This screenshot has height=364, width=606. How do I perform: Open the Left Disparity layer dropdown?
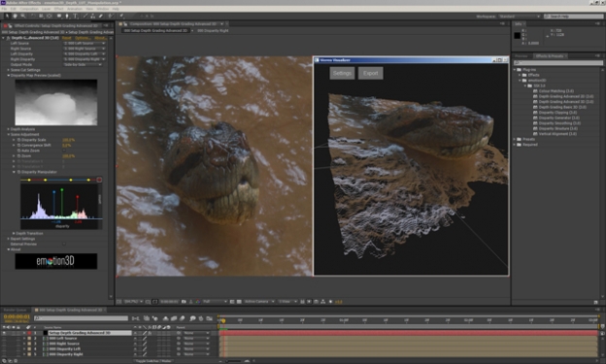tap(84, 54)
